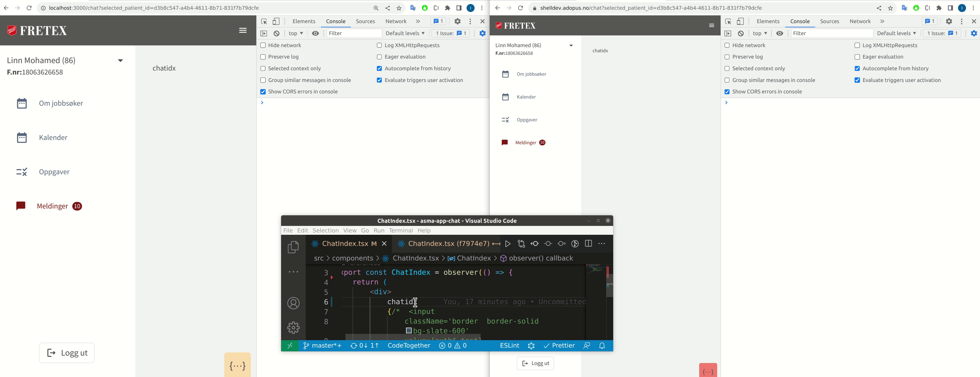Screen dimensions: 980x377
Task: Toggle Eager evaluation checkbox in left DevTools
Action: point(379,57)
